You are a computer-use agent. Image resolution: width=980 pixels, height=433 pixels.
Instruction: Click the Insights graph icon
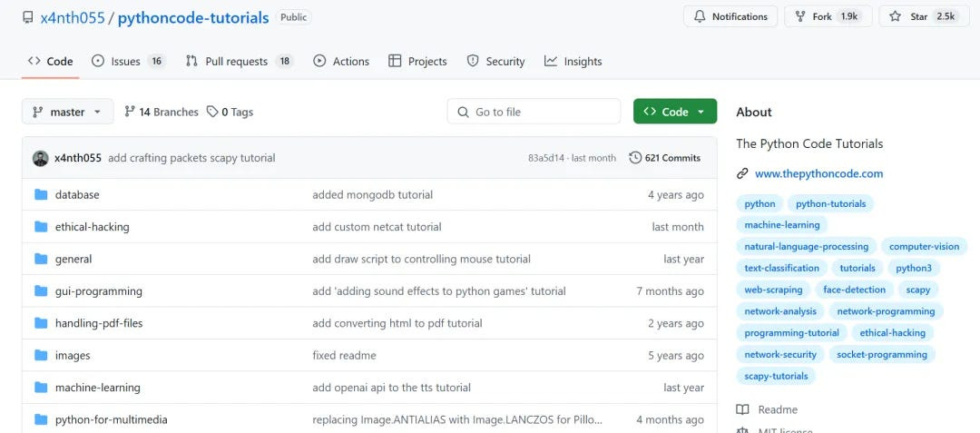(x=551, y=61)
